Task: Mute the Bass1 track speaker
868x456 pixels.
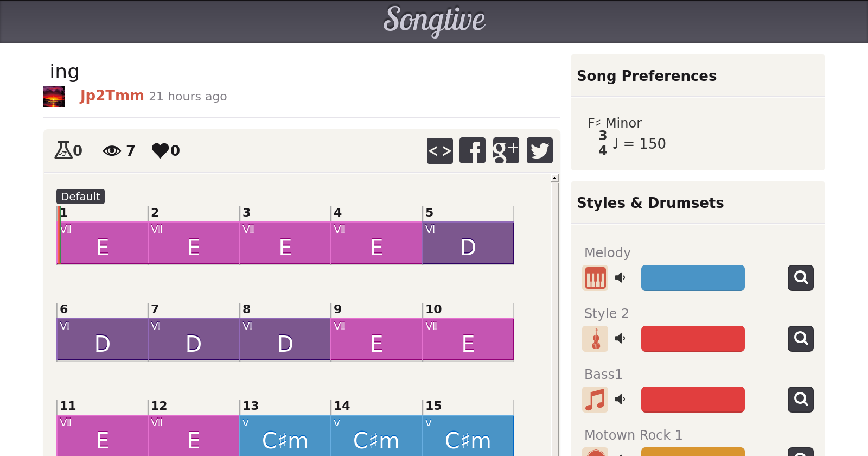Action: [620, 400]
